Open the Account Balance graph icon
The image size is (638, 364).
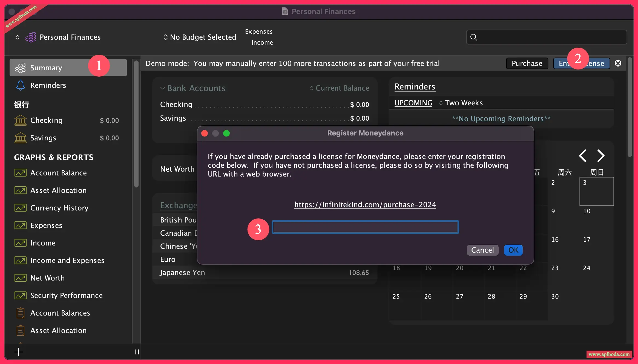(21, 173)
